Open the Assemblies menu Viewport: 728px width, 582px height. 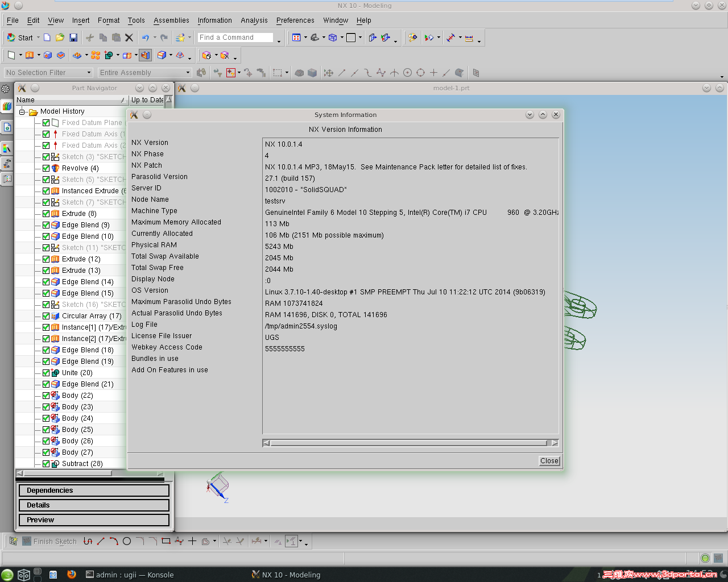pyautogui.click(x=171, y=20)
